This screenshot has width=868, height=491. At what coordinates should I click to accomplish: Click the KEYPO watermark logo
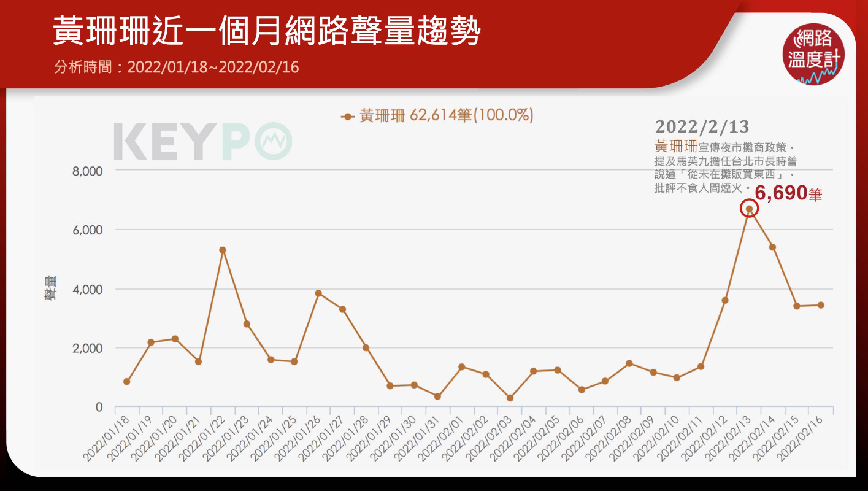tap(203, 141)
